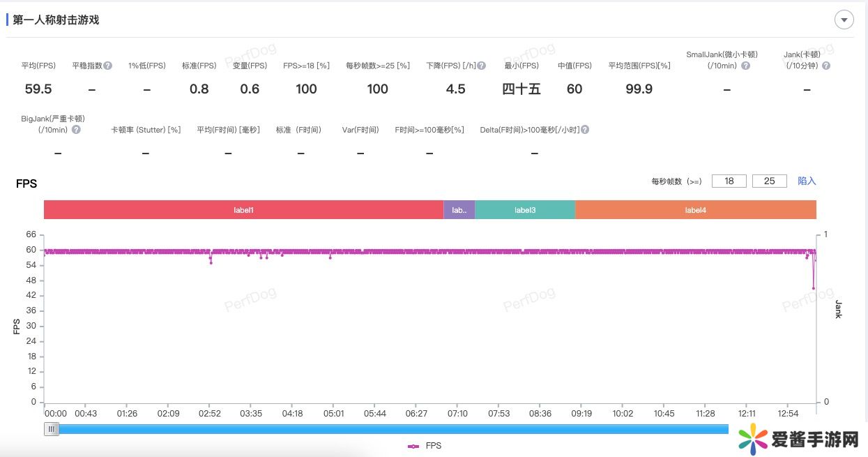Collapse the 第一人称射击游戏 panel with the arrow
Viewport: 868px width, 457px height.
[x=844, y=20]
